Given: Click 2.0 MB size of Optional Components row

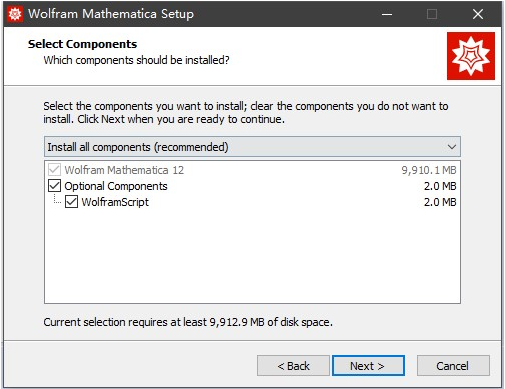Looking at the screenshot, I should [440, 186].
